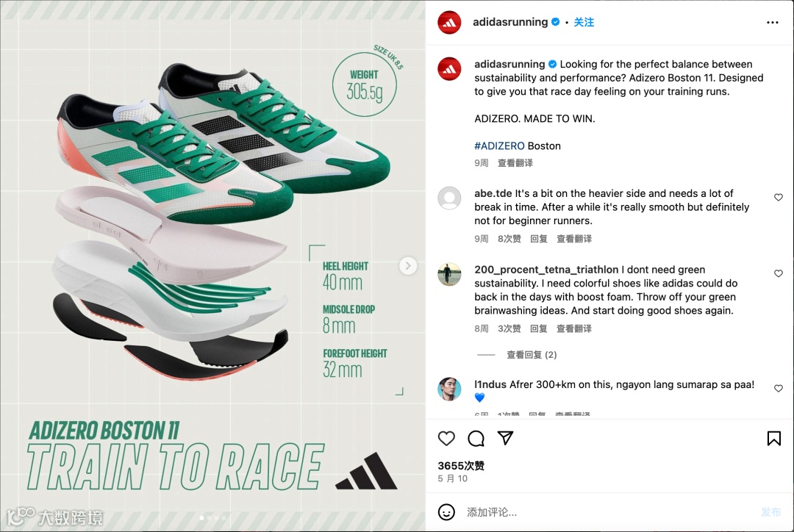Show translation of the post caption
794x532 pixels.
515,163
